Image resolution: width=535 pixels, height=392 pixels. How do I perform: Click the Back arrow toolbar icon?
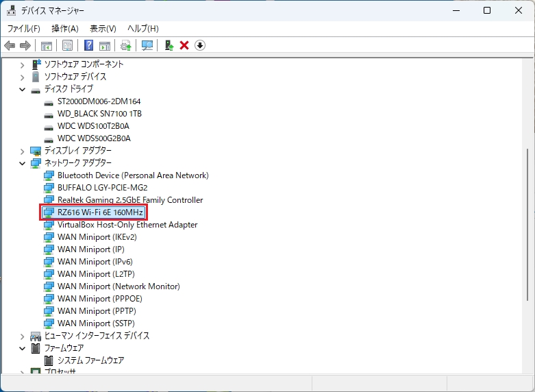click(10, 45)
